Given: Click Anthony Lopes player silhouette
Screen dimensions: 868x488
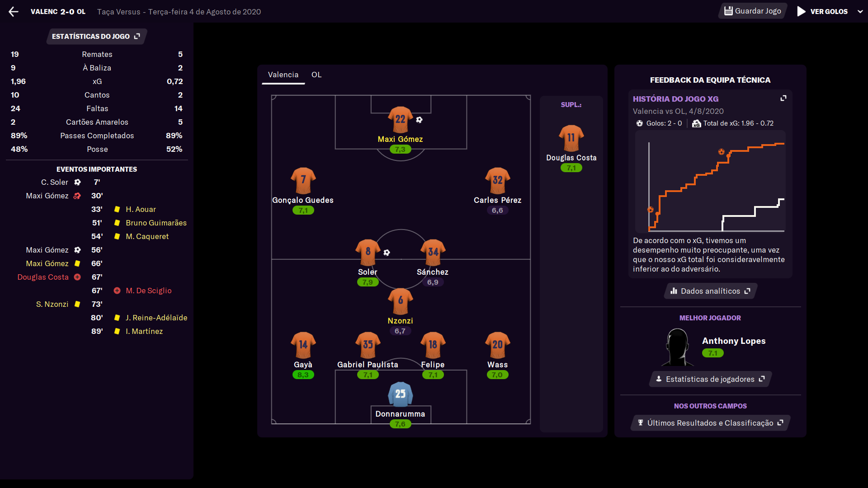Looking at the screenshot, I should (x=677, y=347).
